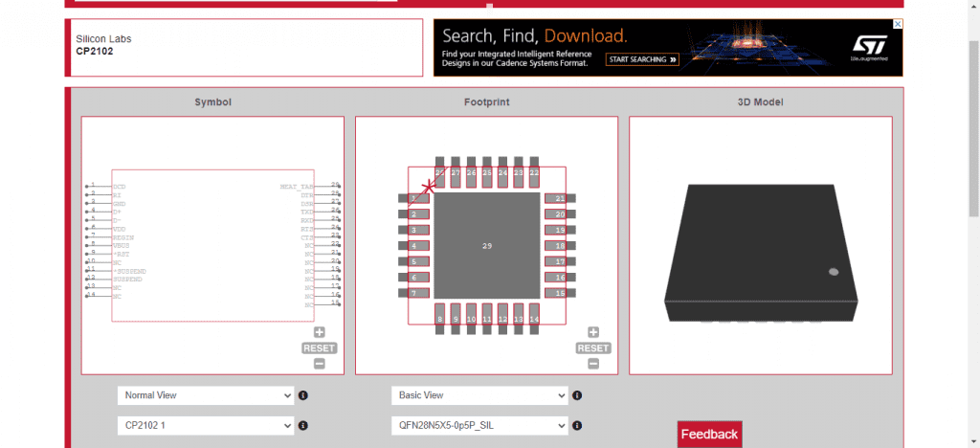This screenshot has height=448, width=980.
Task: Open info icon beside Normal View dropdown
Action: [x=302, y=395]
